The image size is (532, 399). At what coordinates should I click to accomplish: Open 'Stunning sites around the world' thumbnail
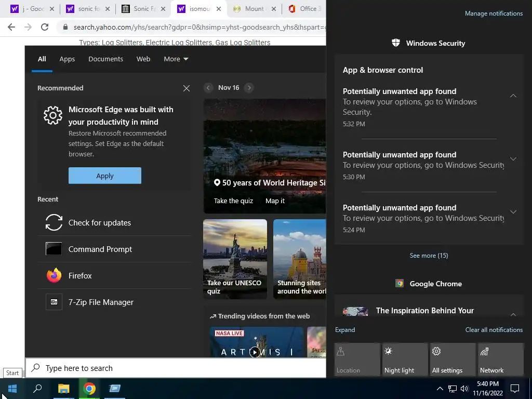(x=300, y=259)
